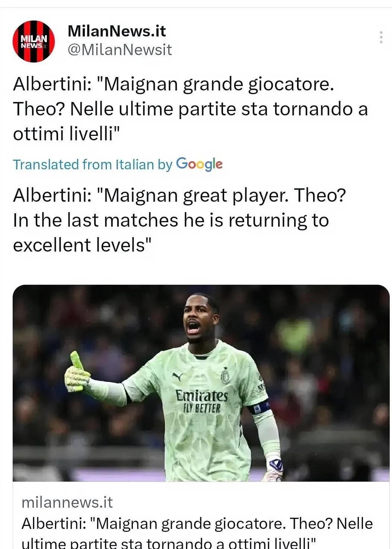Click "excellent levels" in the translated tweet

coord(83,245)
